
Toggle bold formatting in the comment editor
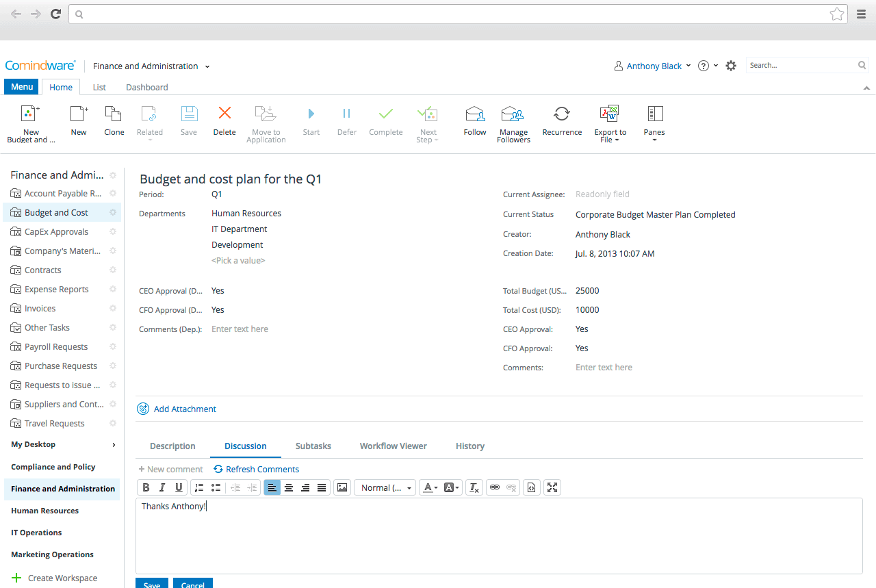(146, 487)
